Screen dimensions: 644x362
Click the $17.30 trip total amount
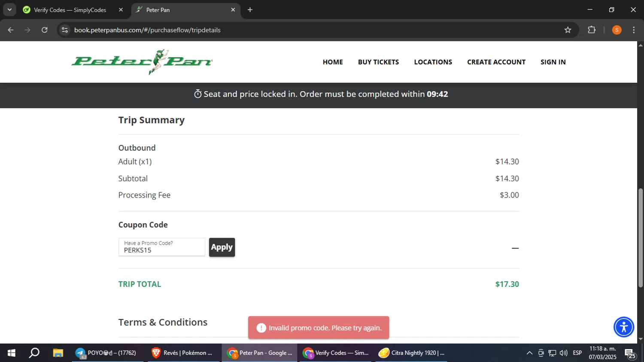click(507, 284)
